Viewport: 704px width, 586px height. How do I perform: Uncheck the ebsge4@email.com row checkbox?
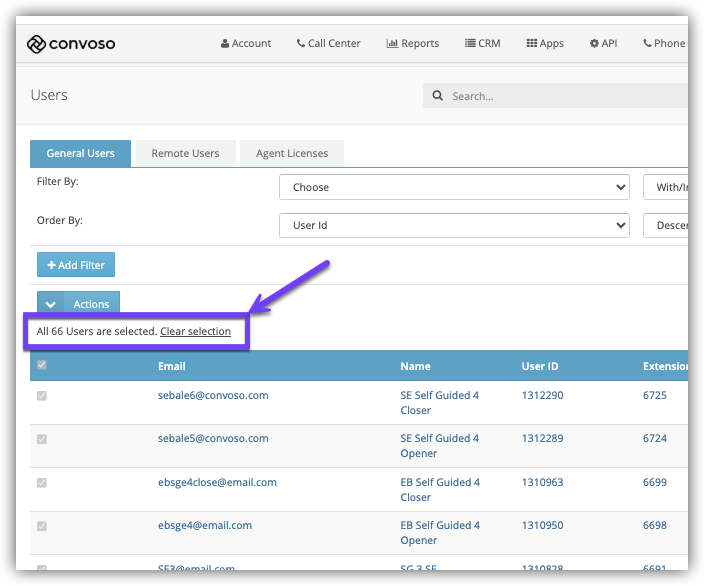pos(42,525)
